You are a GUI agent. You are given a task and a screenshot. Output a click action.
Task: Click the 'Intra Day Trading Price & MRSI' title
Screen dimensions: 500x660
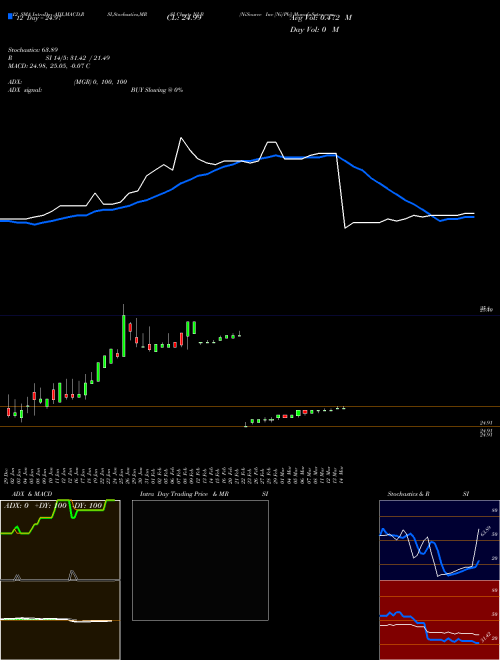[204, 494]
